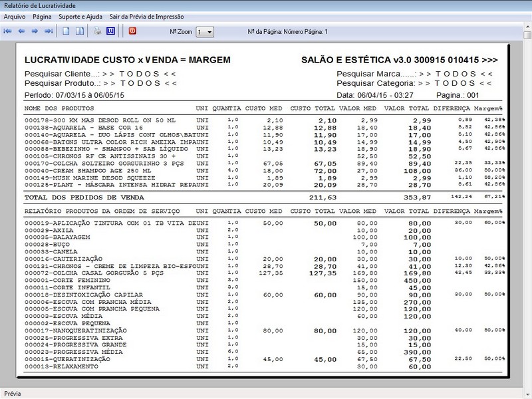Show two-page side-by-side view

click(x=79, y=31)
